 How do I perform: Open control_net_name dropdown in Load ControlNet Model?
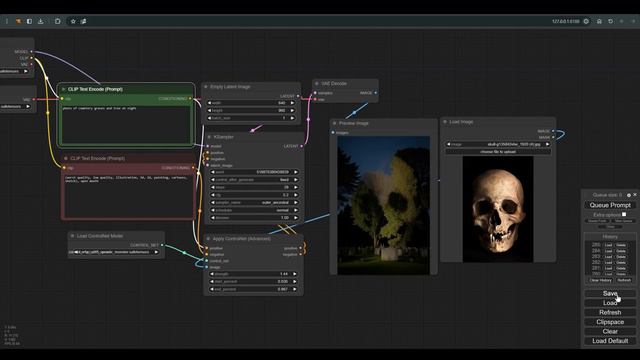coord(114,252)
